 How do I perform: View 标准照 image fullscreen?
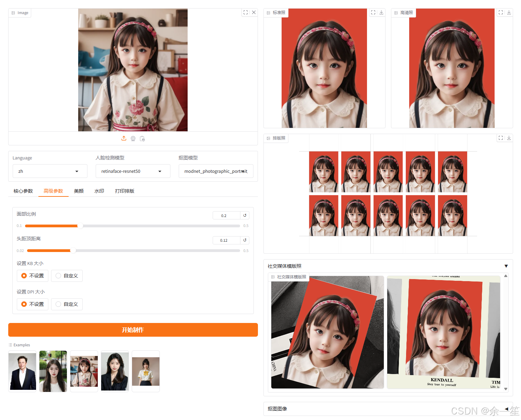pos(373,12)
